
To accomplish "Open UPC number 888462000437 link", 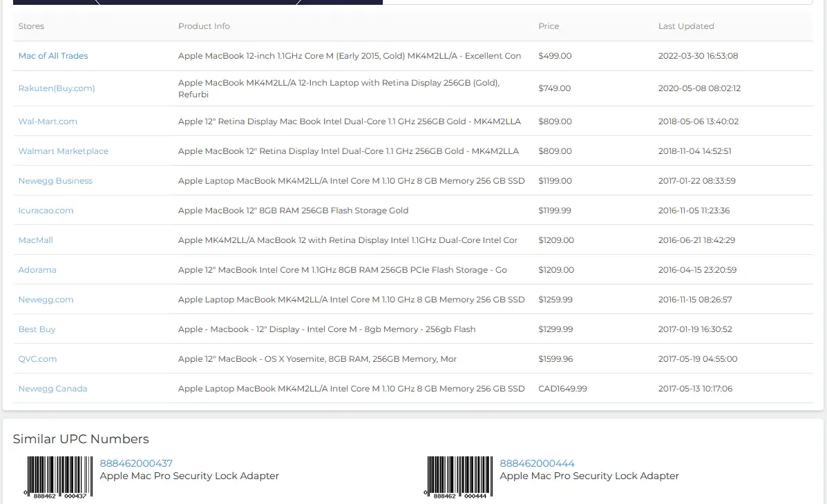I will [x=136, y=463].
